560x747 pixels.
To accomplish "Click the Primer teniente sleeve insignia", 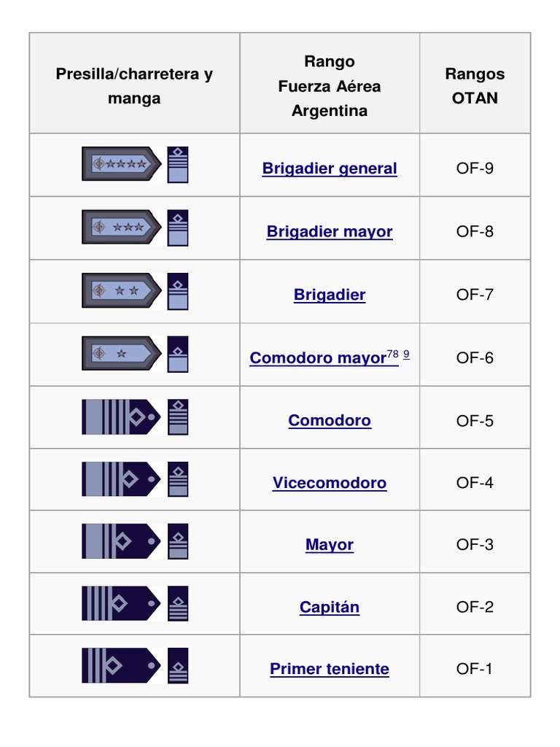I will tap(178, 666).
